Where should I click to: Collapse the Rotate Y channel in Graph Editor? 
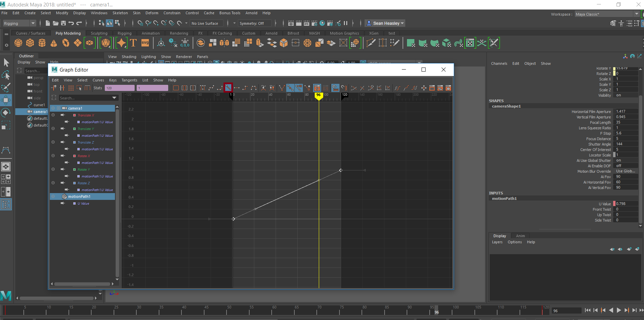(x=53, y=169)
